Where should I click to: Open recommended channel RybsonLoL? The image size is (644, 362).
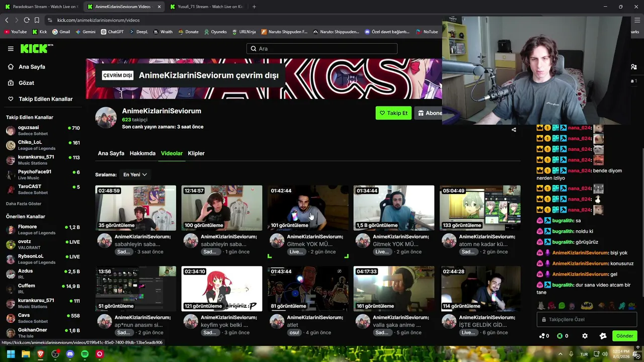[x=43, y=259]
